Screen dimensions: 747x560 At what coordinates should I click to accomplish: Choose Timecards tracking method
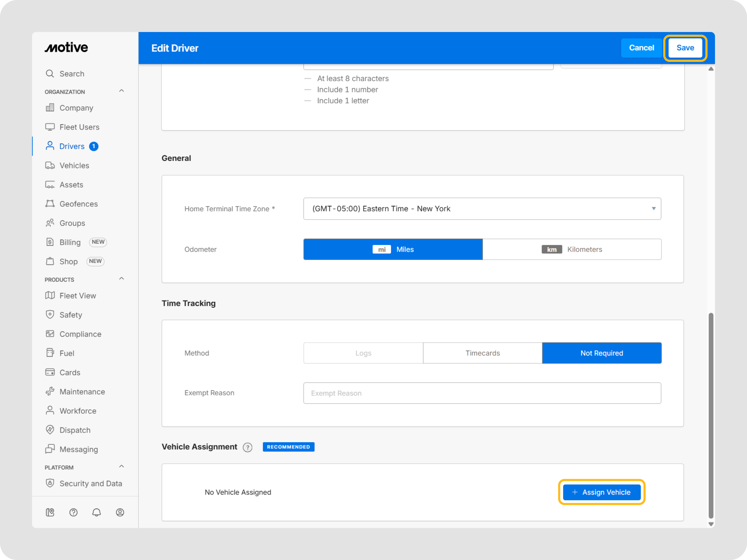pos(483,353)
